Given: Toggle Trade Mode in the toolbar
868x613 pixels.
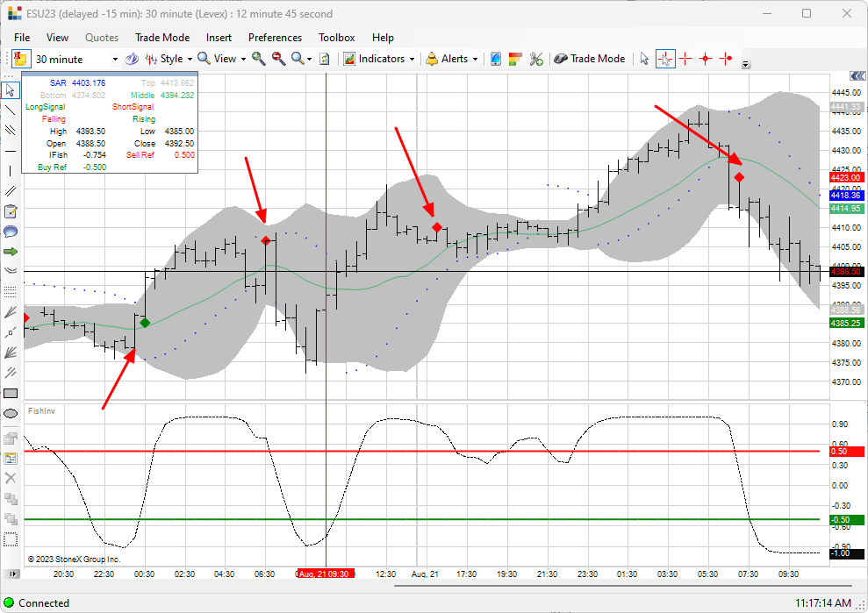Looking at the screenshot, I should coord(589,59).
